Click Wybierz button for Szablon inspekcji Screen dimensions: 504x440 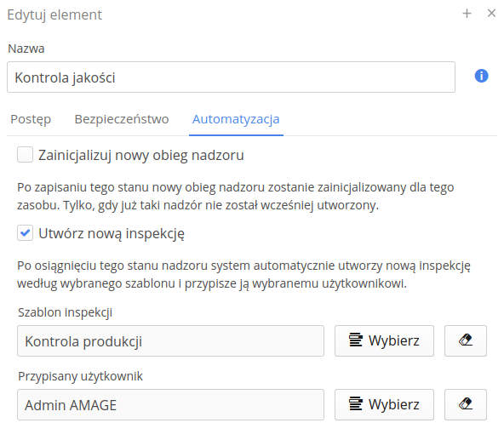point(384,340)
